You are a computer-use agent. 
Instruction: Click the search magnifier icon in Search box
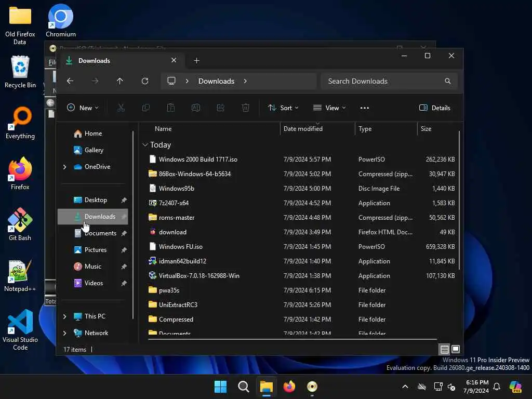(x=448, y=81)
